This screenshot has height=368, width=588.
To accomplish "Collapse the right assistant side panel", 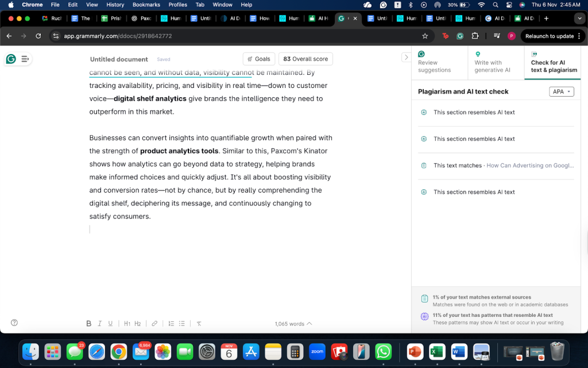I will coord(406,57).
